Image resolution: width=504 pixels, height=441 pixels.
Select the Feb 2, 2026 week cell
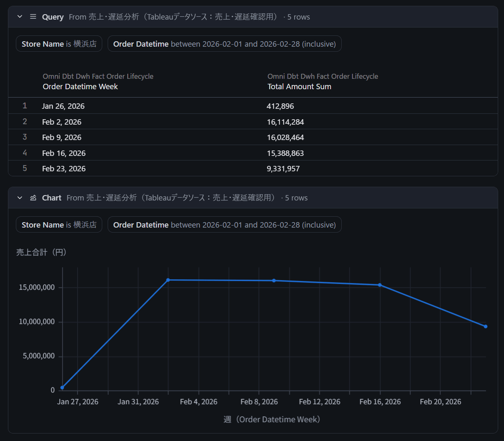pyautogui.click(x=62, y=122)
